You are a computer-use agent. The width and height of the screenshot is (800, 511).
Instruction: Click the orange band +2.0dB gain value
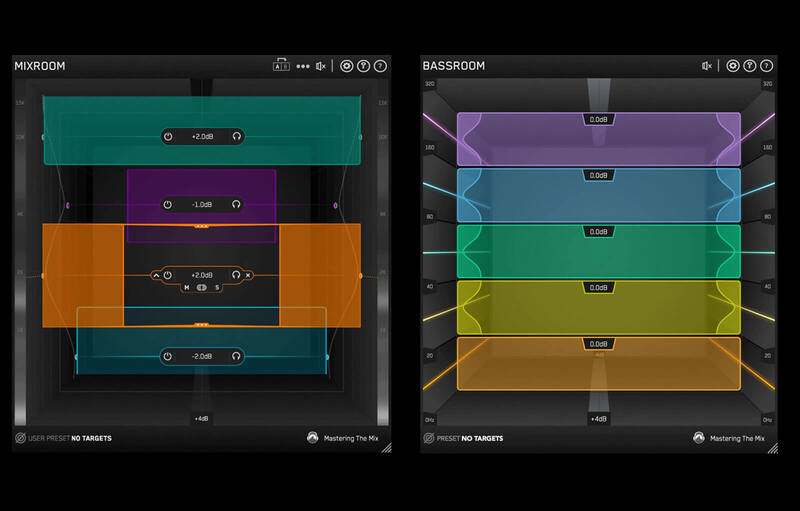click(202, 275)
